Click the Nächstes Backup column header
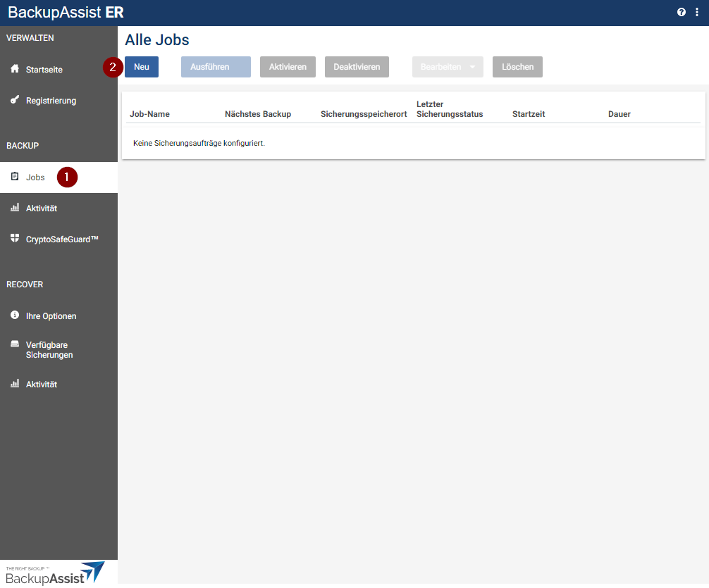Image resolution: width=709 pixels, height=588 pixels. (x=258, y=114)
